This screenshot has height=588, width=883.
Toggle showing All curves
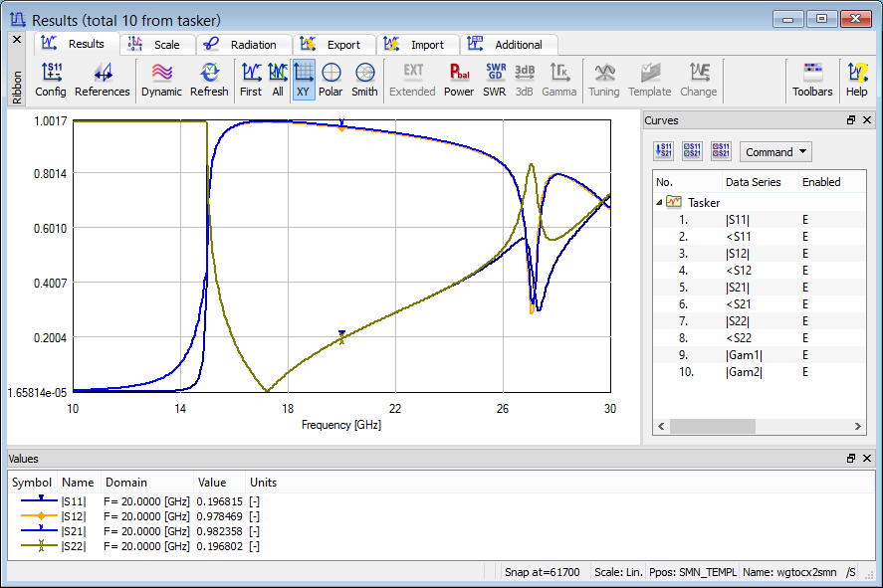coord(278,80)
